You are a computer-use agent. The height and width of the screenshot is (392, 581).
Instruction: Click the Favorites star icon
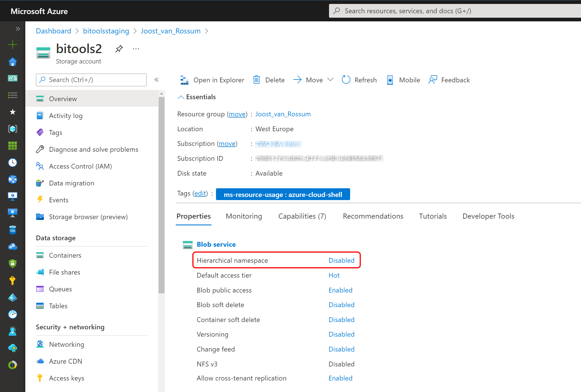click(13, 112)
